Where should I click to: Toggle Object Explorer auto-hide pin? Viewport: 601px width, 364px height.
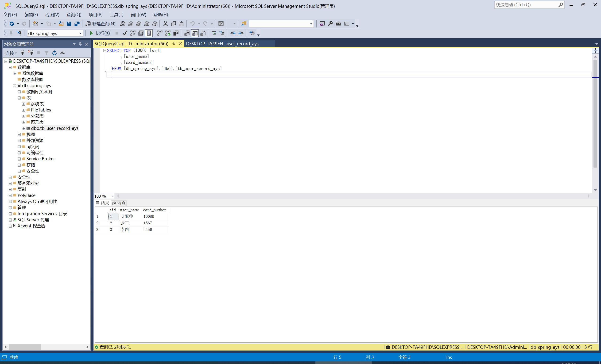click(x=80, y=44)
